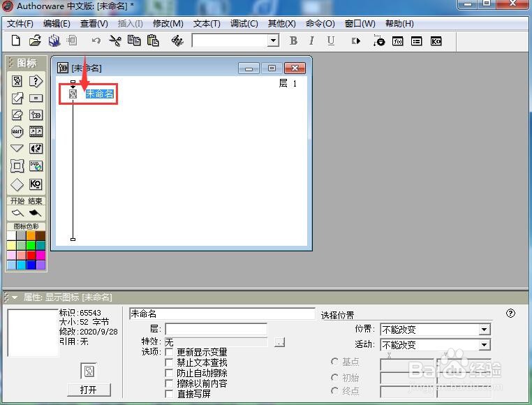Select the WAIT icon

[17, 131]
